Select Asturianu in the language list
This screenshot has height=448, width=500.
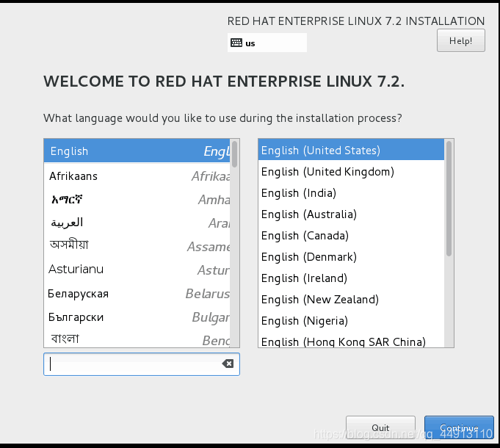(x=137, y=270)
